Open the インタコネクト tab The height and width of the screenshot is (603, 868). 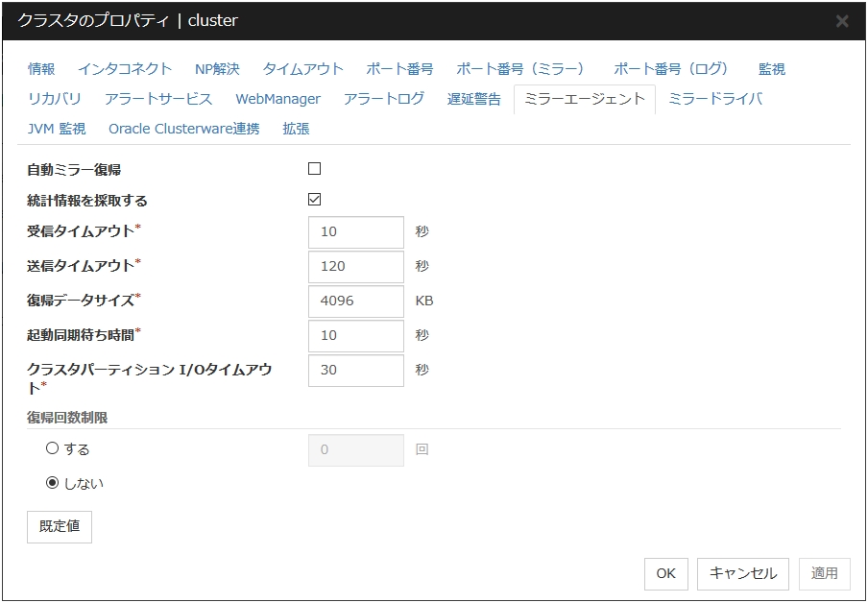(125, 69)
